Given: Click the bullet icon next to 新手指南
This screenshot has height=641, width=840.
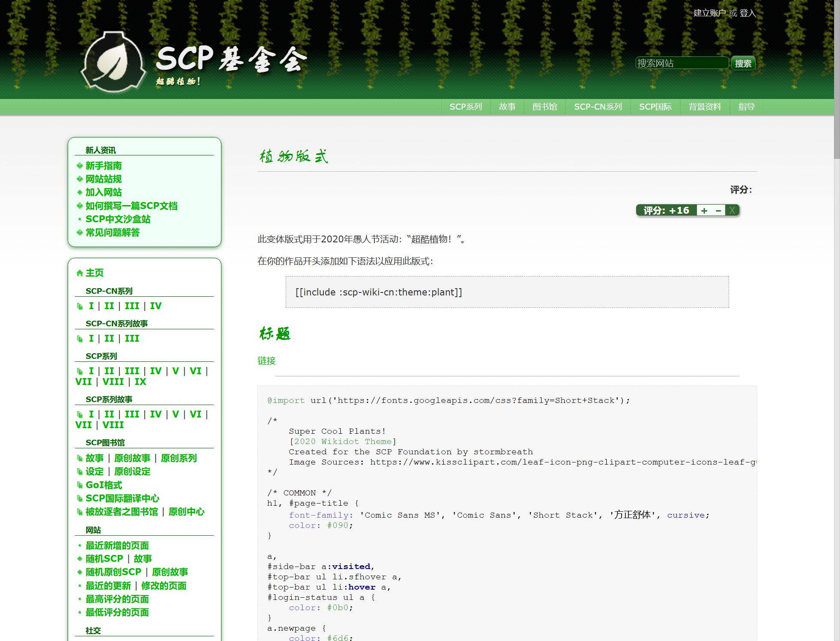Looking at the screenshot, I should pos(80,166).
